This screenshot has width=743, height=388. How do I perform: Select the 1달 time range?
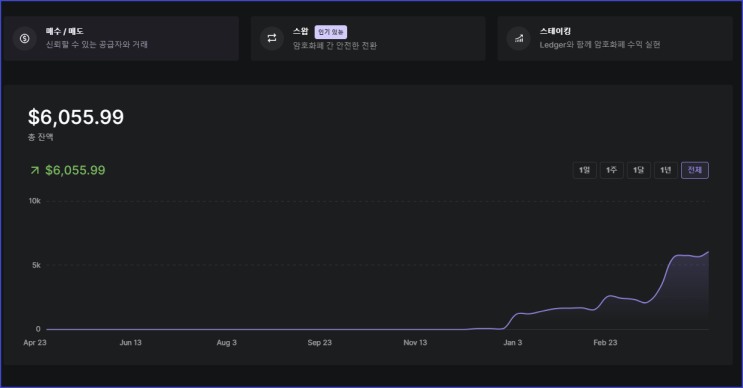[639, 170]
